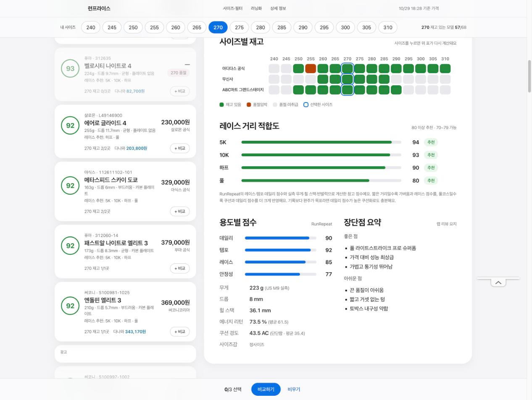Open the 메타스피드 스카이 도쿄 product title

tap(111, 180)
